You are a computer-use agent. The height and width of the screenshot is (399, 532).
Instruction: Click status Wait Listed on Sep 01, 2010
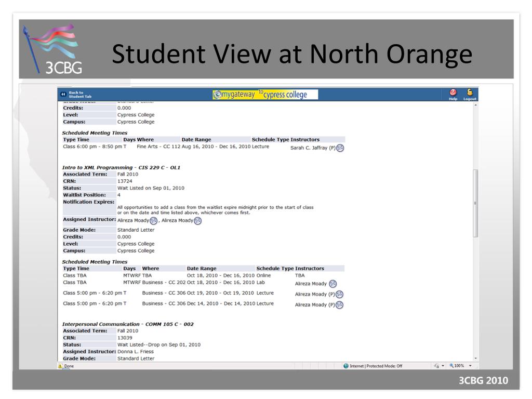[151, 188]
